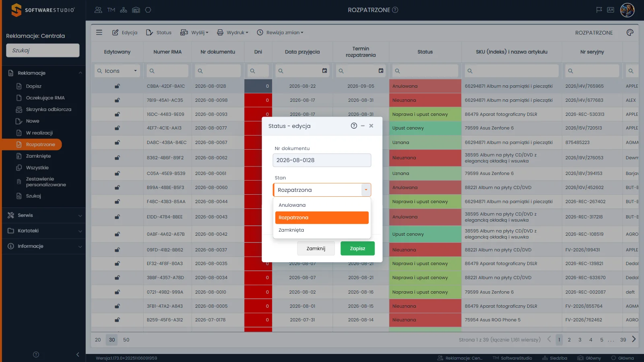The width and height of the screenshot is (644, 362).
Task: Open the contact card icon in top bar
Action: coord(611,10)
